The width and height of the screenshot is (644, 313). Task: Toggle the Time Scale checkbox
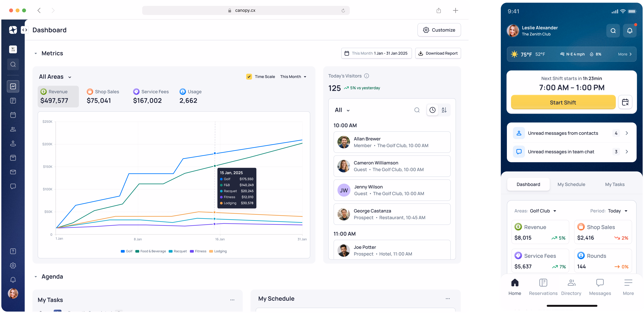pos(249,77)
